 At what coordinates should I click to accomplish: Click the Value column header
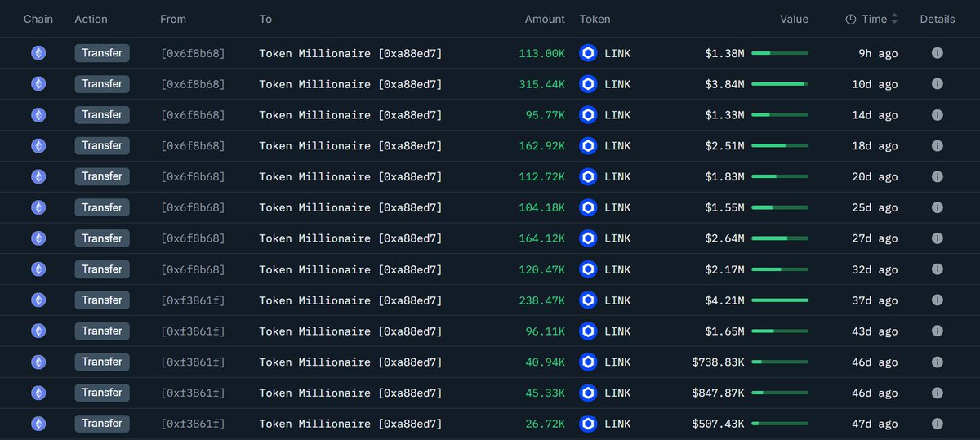[x=794, y=19]
